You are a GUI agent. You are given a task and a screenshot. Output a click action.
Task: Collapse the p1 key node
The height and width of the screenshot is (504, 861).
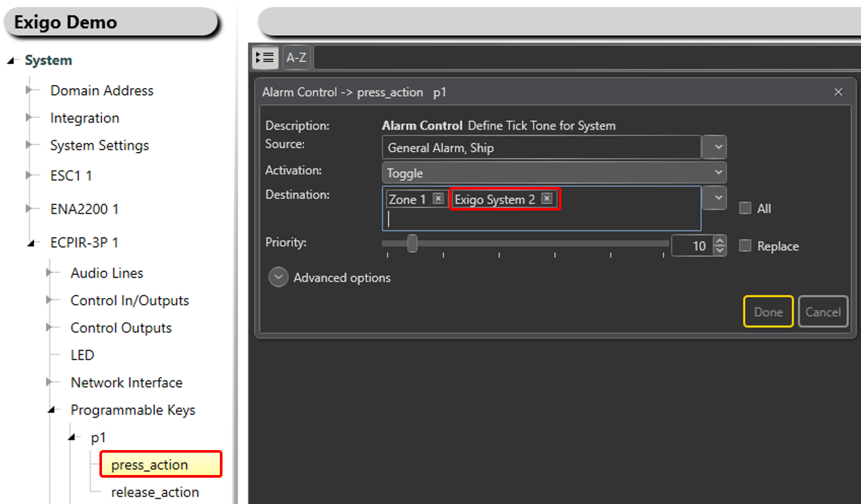[x=71, y=438]
